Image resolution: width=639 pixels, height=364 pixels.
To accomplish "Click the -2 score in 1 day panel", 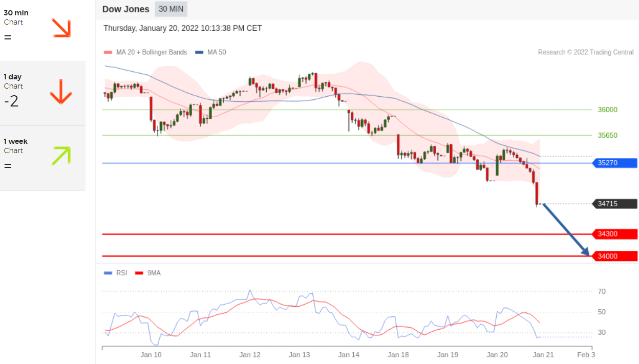I will (x=11, y=101).
